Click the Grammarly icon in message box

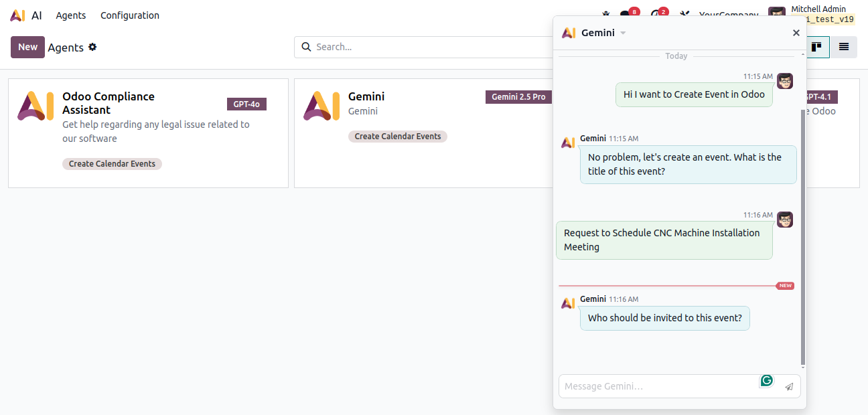(x=767, y=380)
